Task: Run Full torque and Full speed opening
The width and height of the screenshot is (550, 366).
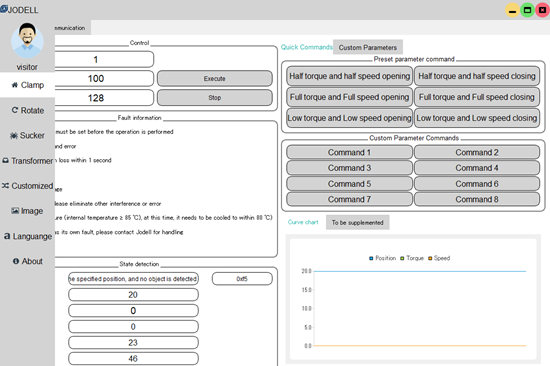Action: [349, 97]
